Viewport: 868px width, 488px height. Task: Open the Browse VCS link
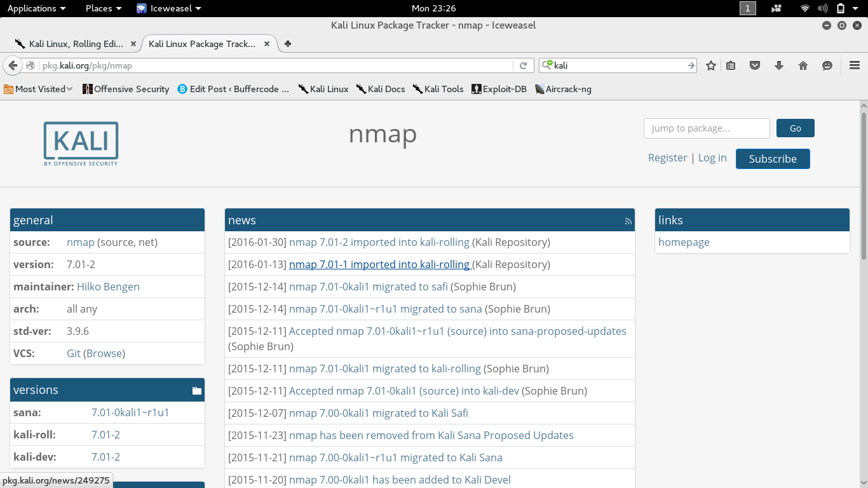point(104,353)
